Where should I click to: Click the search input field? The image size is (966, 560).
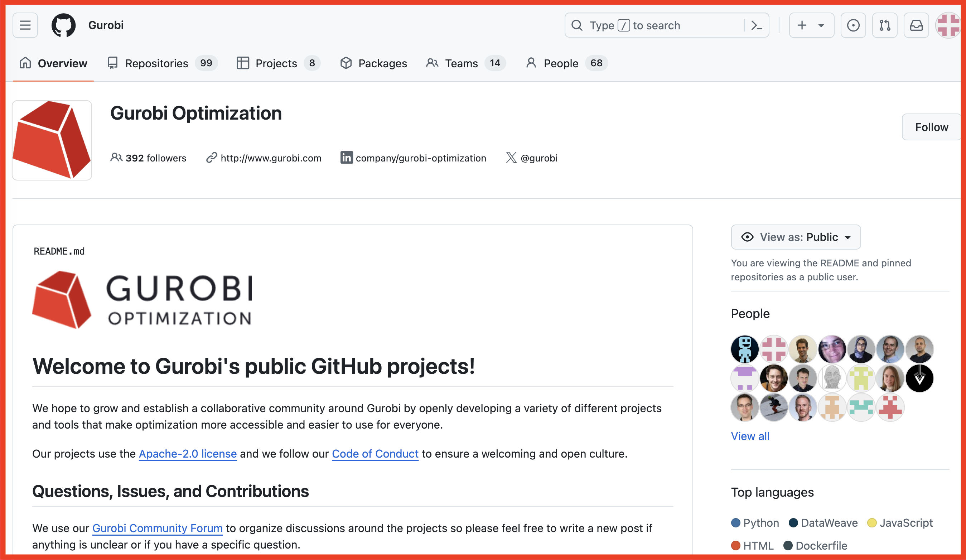point(656,25)
